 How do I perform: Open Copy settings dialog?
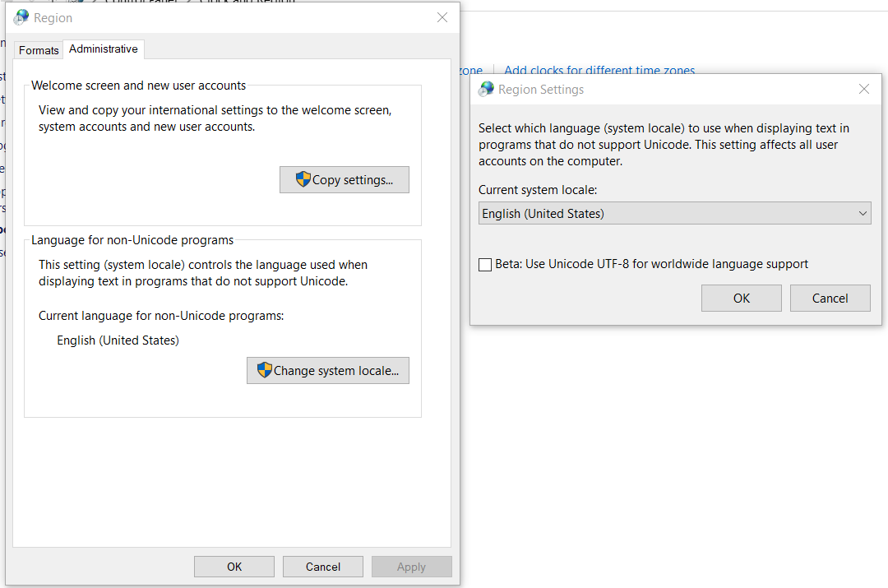pyautogui.click(x=344, y=179)
